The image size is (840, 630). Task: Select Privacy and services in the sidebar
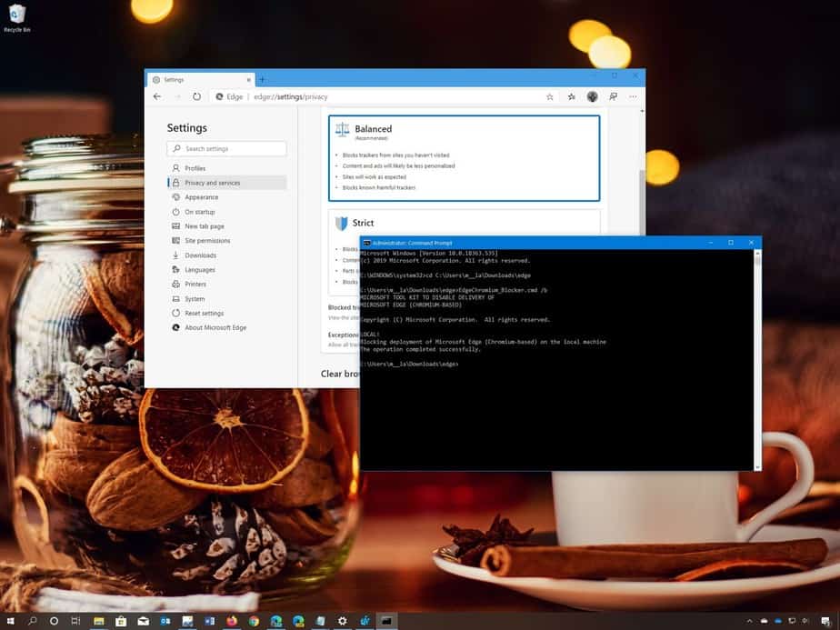pos(226,183)
